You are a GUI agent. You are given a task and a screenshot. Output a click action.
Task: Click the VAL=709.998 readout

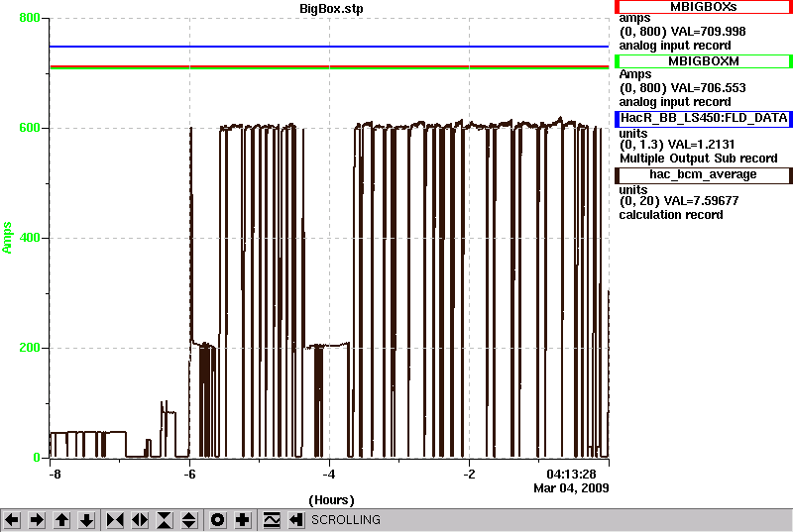click(708, 32)
